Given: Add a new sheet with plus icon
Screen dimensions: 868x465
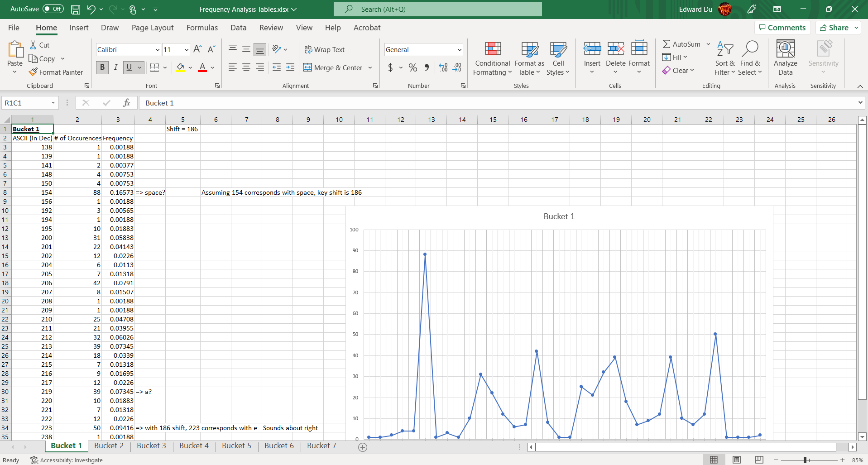Looking at the screenshot, I should [x=363, y=447].
